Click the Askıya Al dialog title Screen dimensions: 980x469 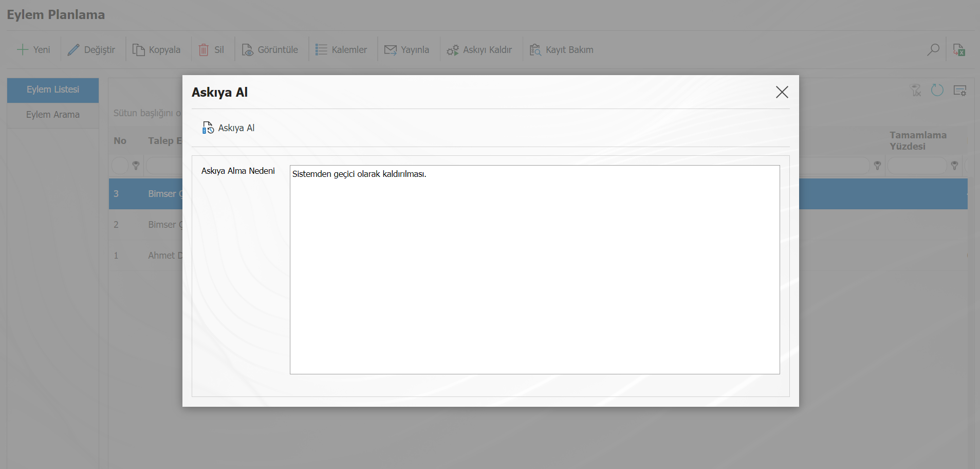point(219,93)
